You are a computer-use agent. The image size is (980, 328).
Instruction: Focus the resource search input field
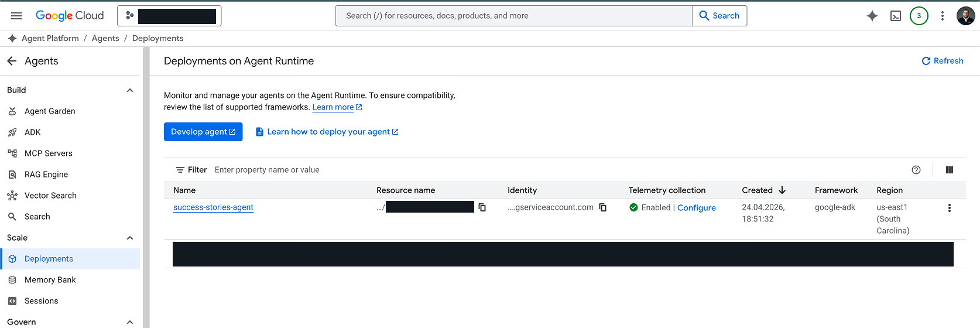(514, 16)
